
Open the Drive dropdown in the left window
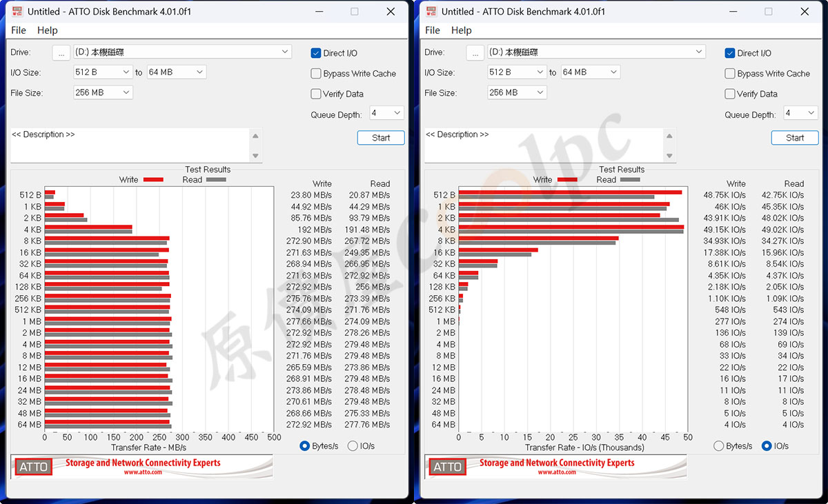coord(286,52)
